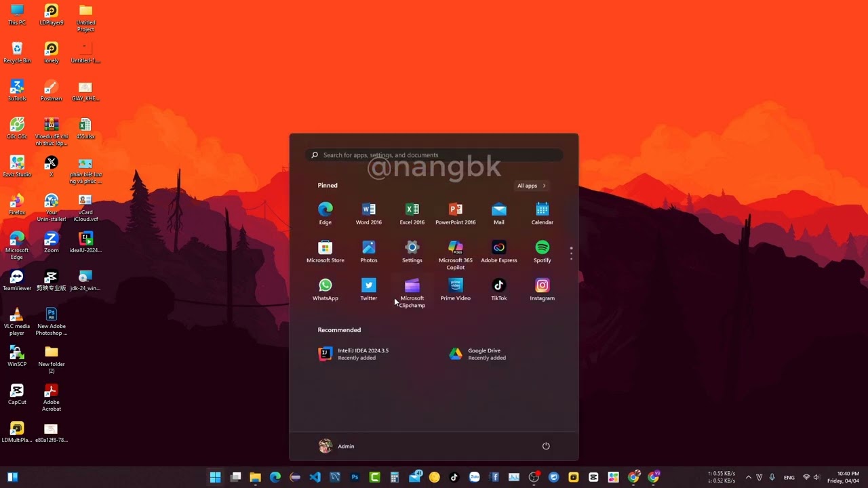Open Zalo from the taskbar
The height and width of the screenshot is (488, 868).
(x=474, y=477)
